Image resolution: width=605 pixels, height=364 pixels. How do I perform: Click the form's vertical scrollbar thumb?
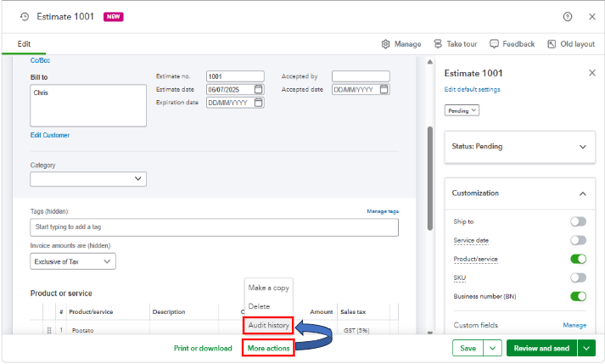pyautogui.click(x=430, y=178)
